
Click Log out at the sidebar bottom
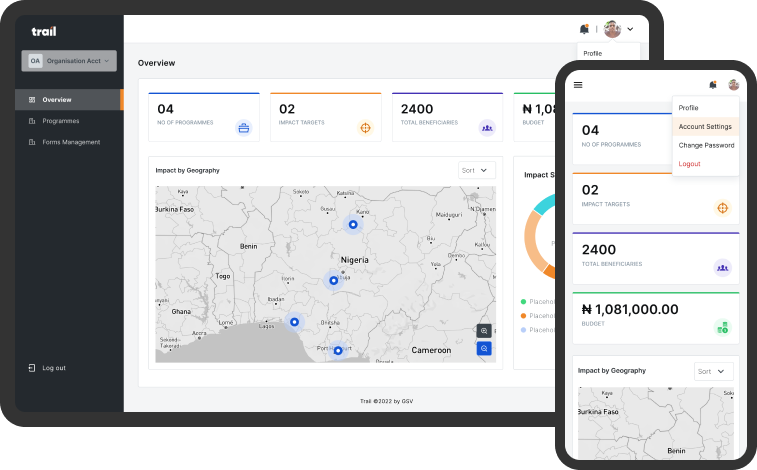[x=53, y=368]
